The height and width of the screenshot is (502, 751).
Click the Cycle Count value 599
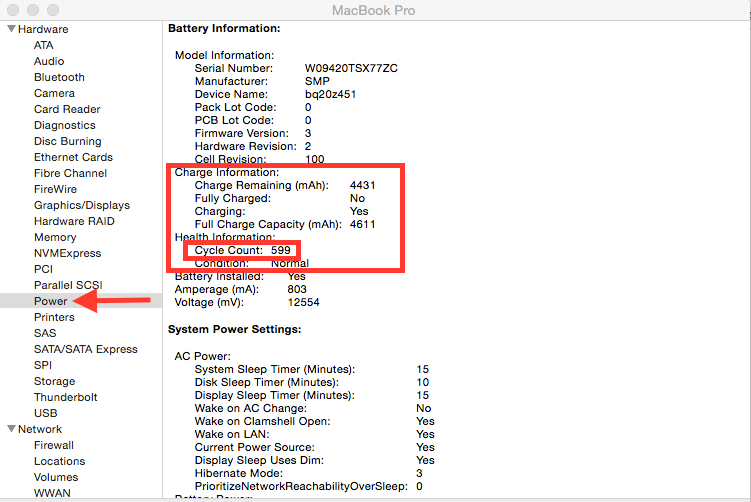(x=281, y=250)
